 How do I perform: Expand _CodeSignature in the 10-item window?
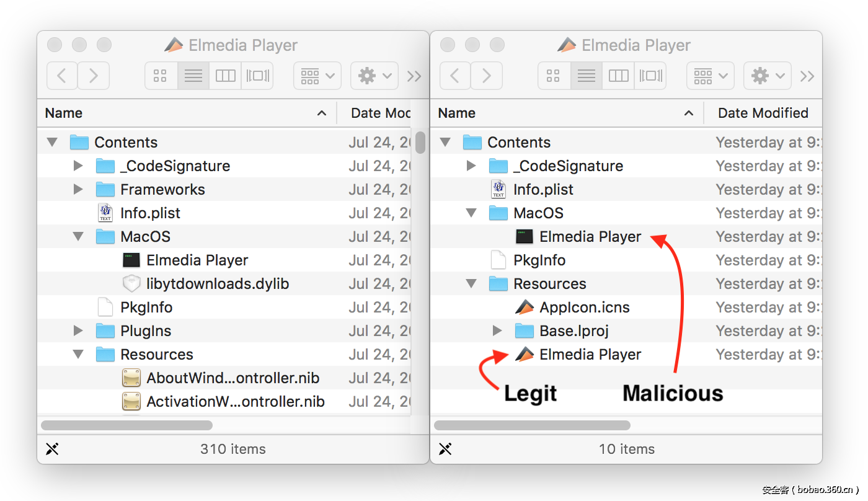471,166
